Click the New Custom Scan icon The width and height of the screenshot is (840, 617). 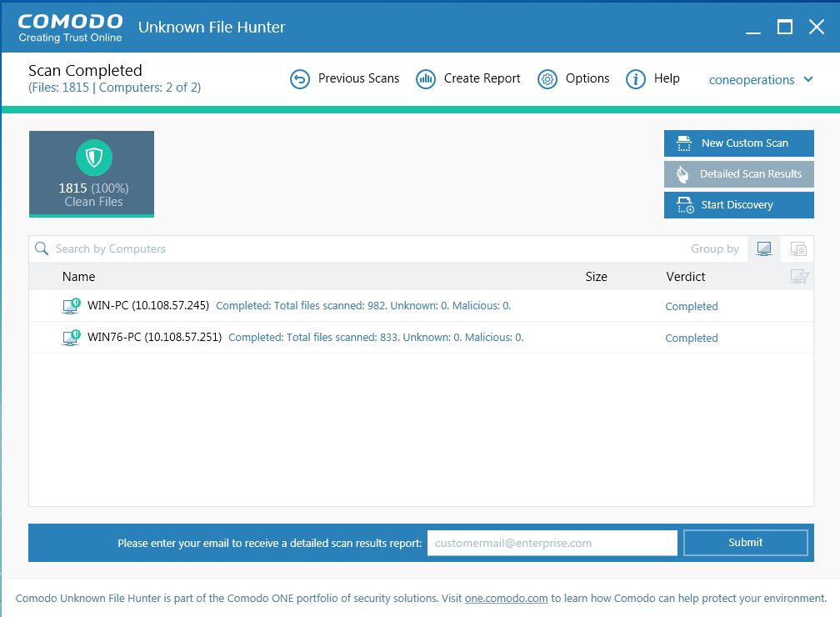pyautogui.click(x=684, y=143)
